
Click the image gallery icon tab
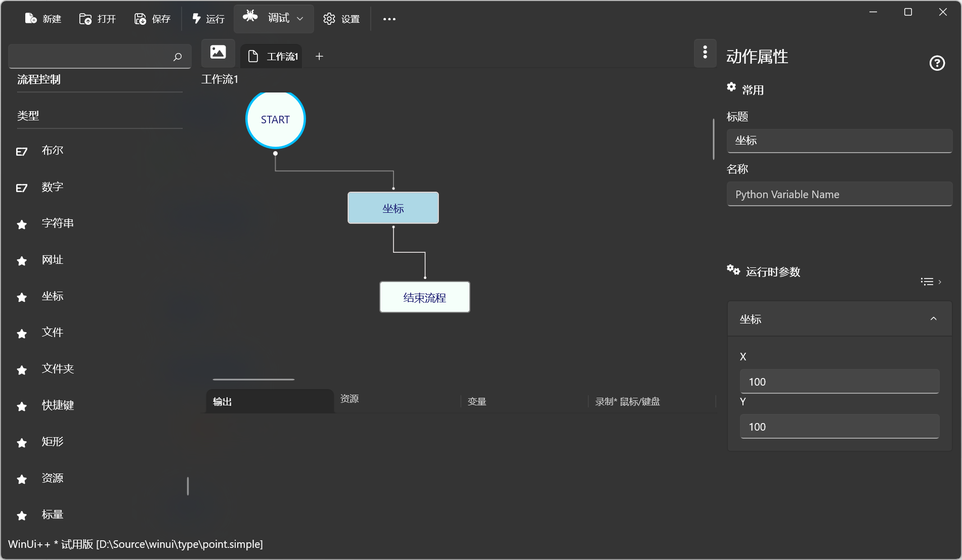pos(218,53)
